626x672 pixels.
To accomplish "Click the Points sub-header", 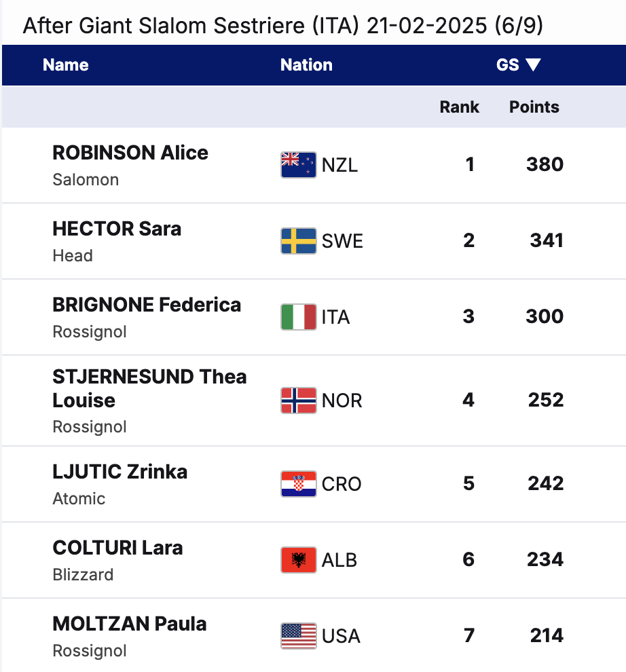I will pyautogui.click(x=534, y=107).
